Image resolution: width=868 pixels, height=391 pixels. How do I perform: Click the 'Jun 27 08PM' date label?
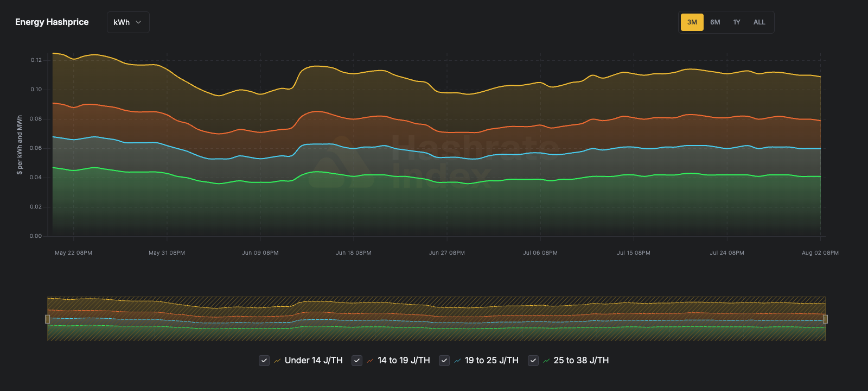447,253
